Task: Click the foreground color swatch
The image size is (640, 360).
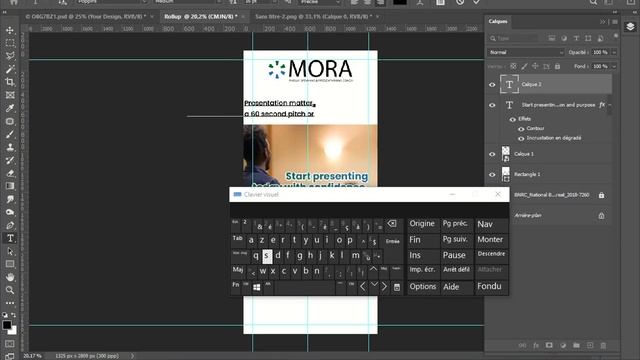Action: [x=7, y=325]
